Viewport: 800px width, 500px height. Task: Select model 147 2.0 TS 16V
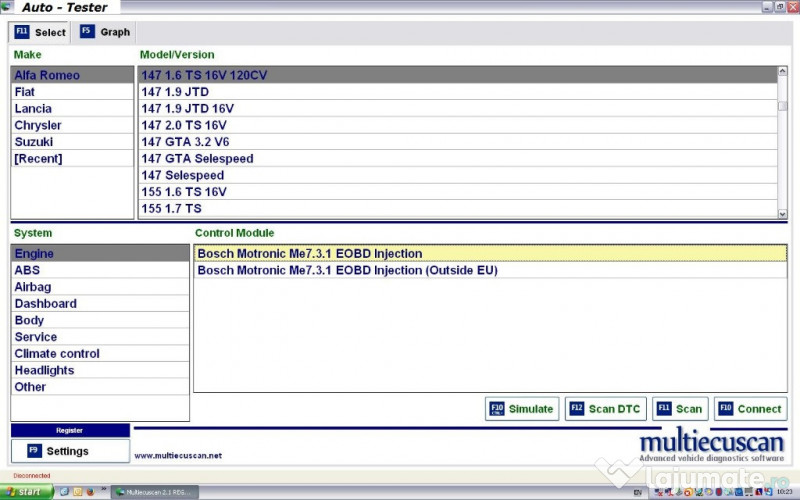458,125
